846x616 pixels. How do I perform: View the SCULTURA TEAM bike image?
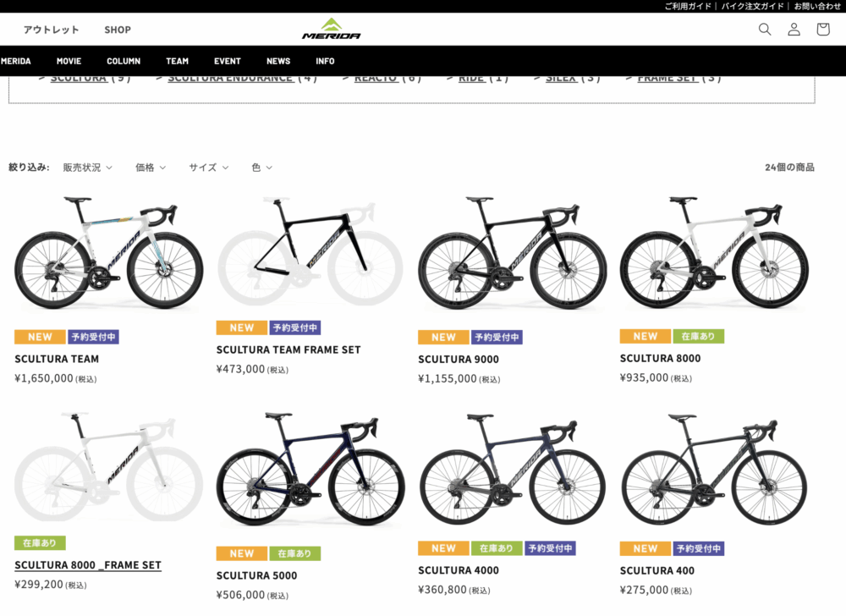108,253
